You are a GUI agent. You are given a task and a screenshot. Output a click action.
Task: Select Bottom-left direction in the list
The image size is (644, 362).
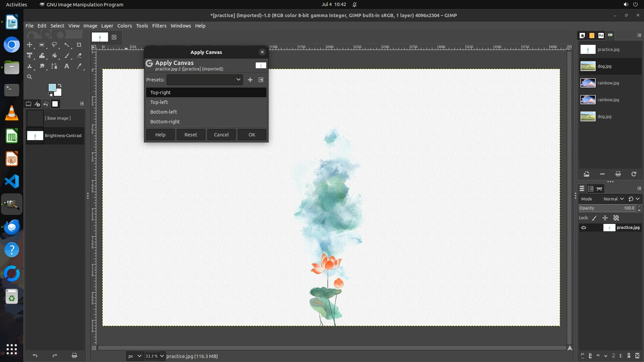[x=164, y=112]
